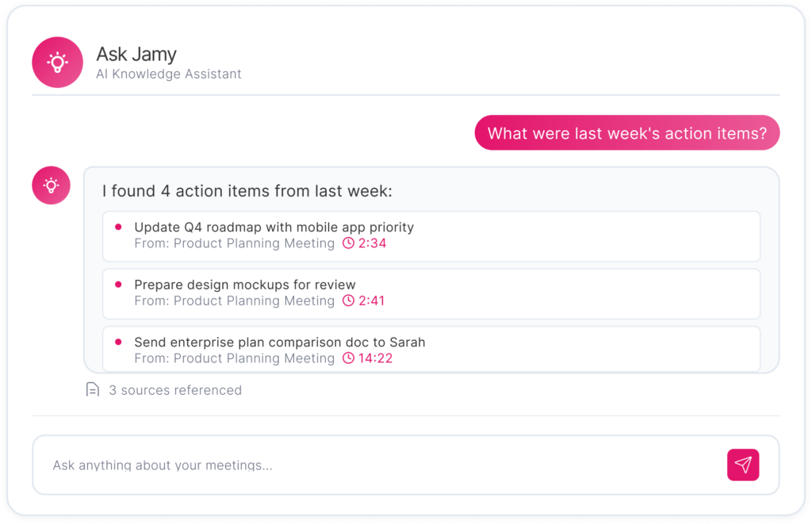This screenshot has width=812, height=524.
Task: Click the pink bullet of the design mockups item
Action: [x=118, y=285]
